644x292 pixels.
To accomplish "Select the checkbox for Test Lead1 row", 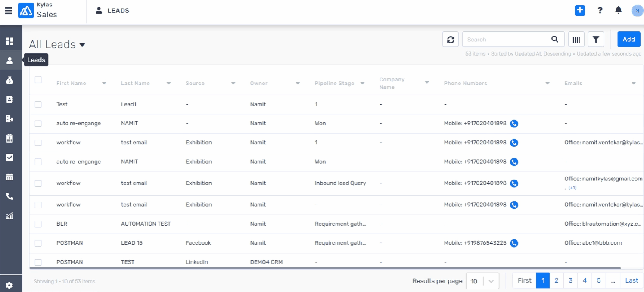I will pyautogui.click(x=38, y=104).
